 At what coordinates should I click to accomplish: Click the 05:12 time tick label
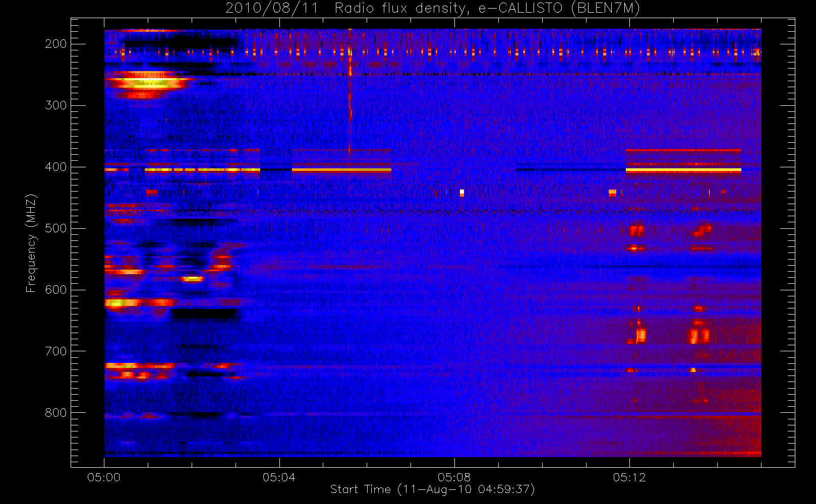click(x=629, y=477)
